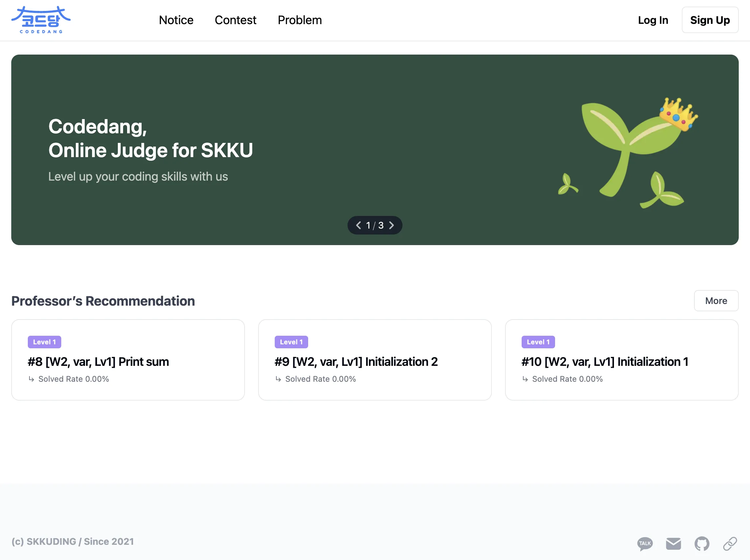
Task: Click the email icon in footer
Action: pos(673,544)
